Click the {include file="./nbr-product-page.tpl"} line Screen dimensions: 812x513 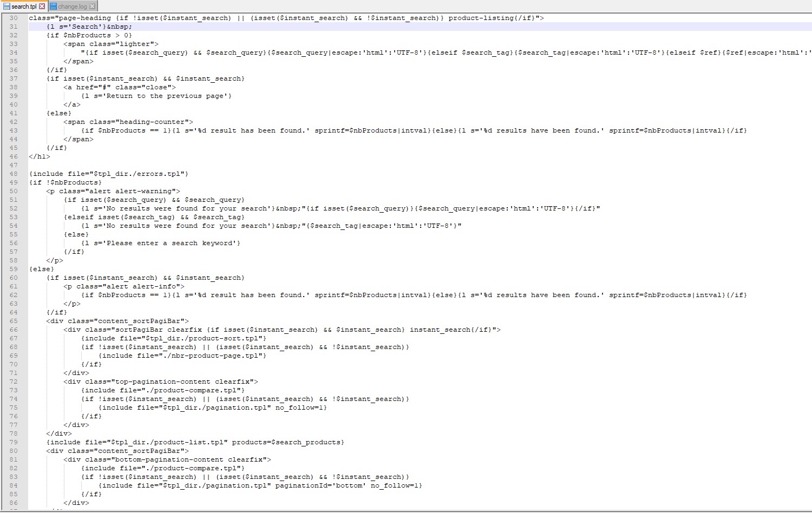[x=182, y=356]
